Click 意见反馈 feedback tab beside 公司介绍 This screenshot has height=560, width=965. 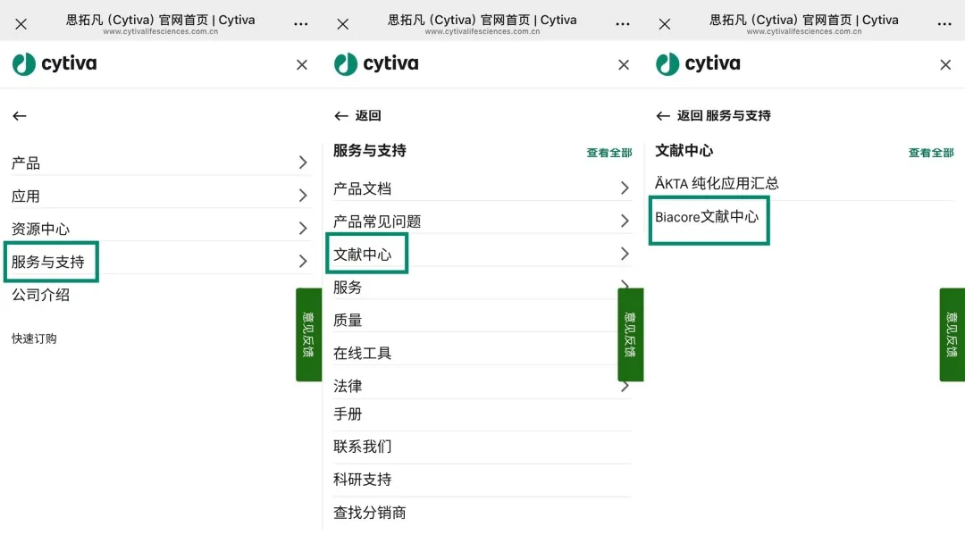click(x=308, y=334)
